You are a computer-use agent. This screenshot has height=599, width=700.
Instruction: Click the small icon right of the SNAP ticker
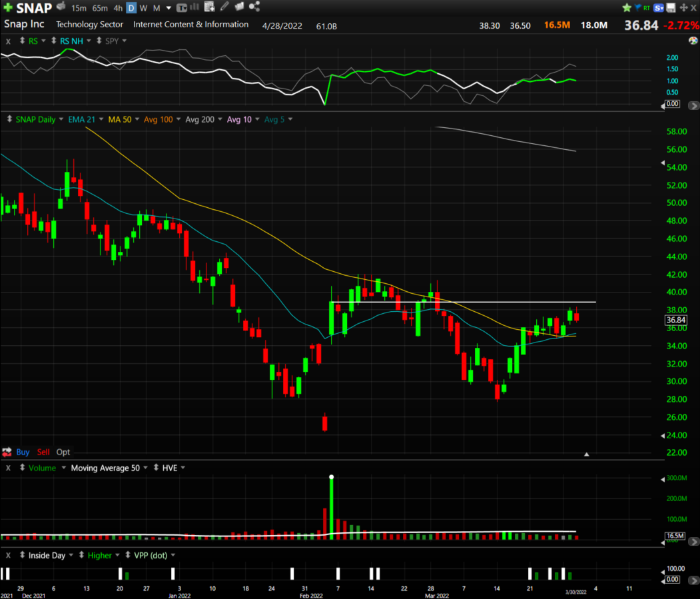(x=61, y=6)
